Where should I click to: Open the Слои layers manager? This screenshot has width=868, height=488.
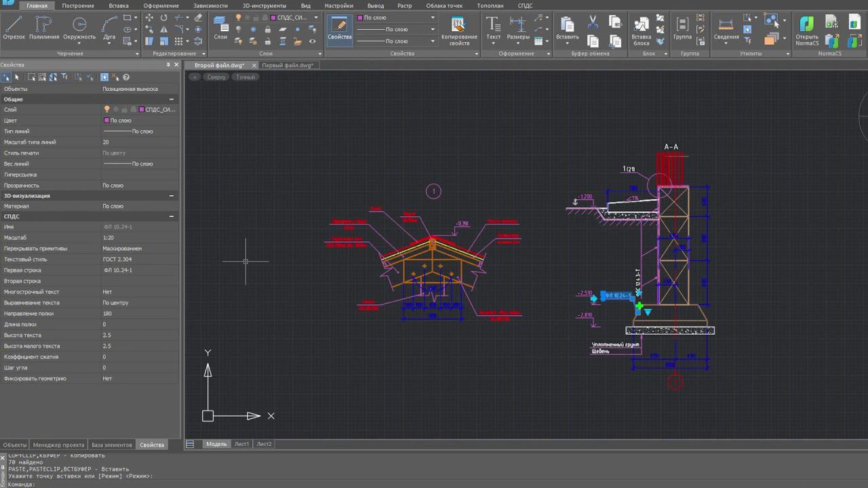[x=220, y=28]
